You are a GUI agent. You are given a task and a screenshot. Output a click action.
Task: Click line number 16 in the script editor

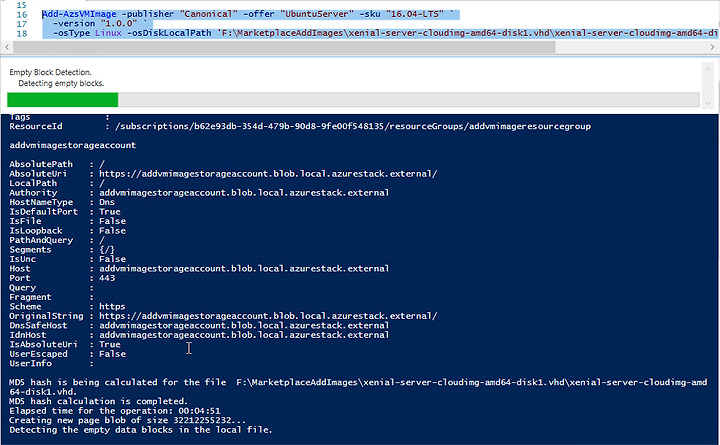coord(22,14)
